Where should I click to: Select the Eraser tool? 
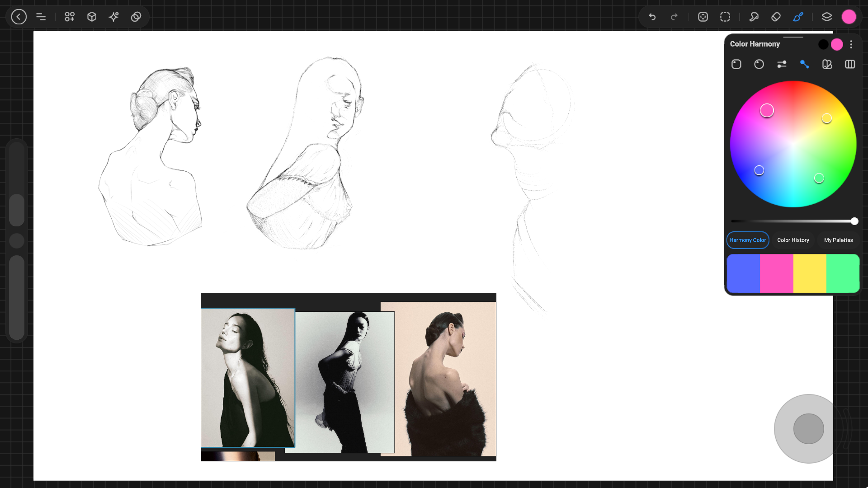coord(776,17)
